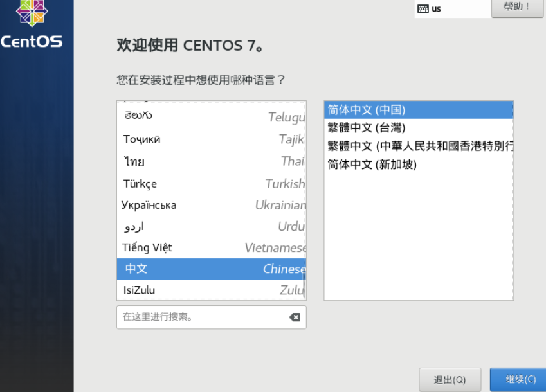
Task: Click the search languages input field
Action: pos(212,317)
